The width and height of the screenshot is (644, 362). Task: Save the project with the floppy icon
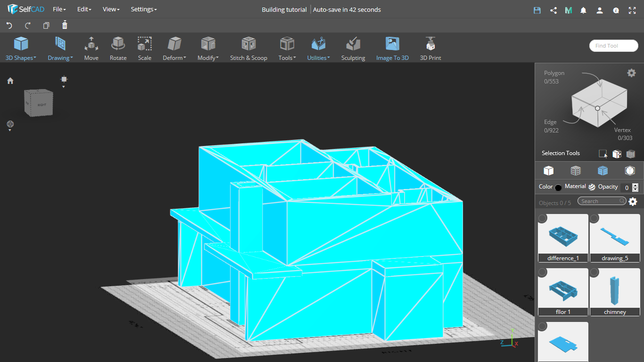pyautogui.click(x=537, y=10)
